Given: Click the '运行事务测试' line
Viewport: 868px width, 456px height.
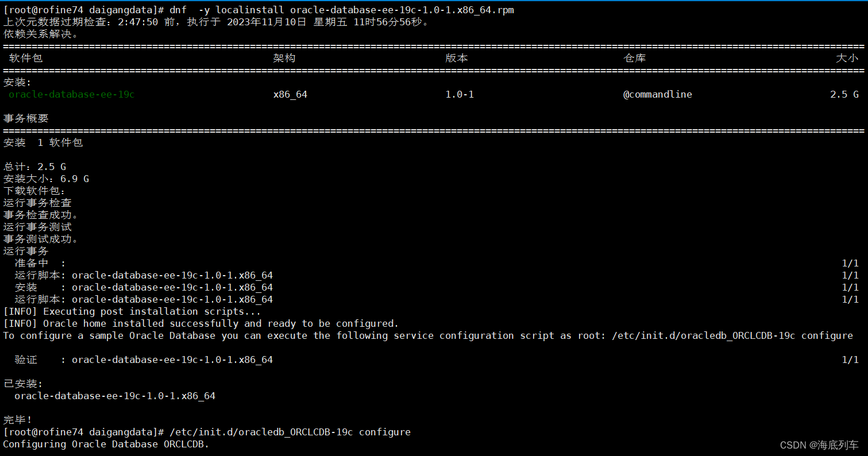Looking at the screenshot, I should (37, 227).
